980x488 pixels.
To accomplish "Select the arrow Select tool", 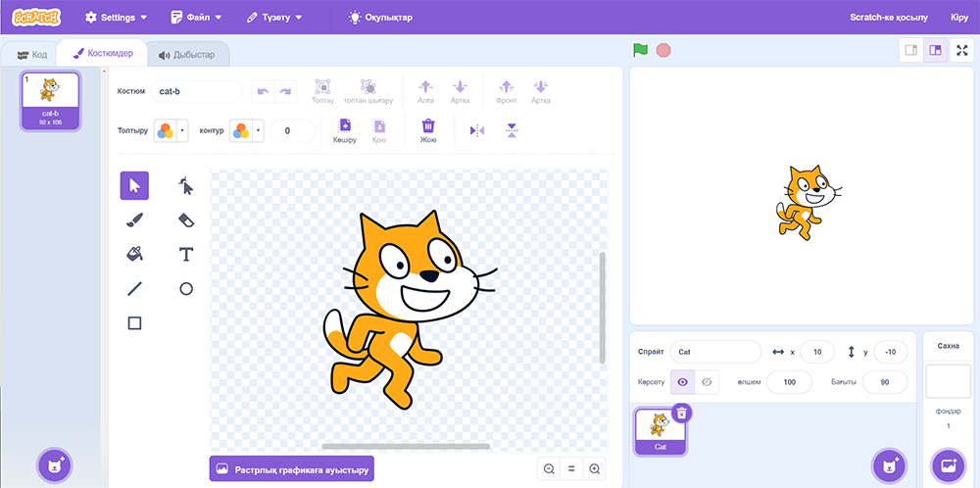I will 134,185.
